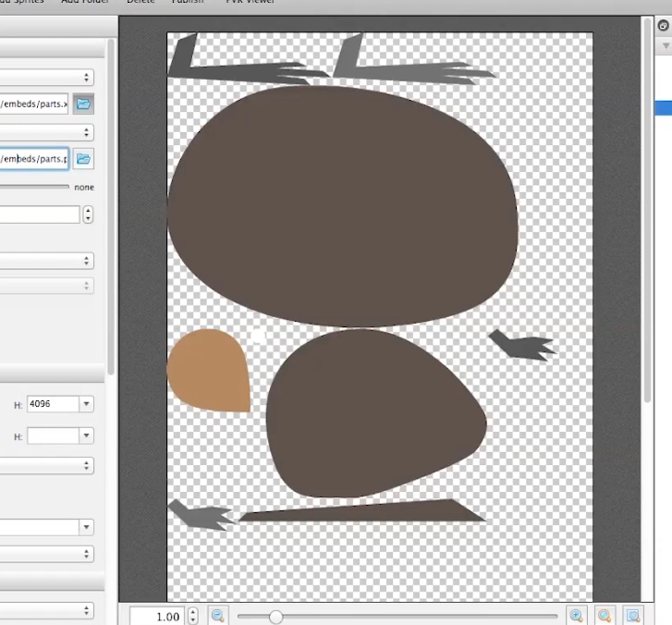This screenshot has width=672, height=625.
Task: Open dropdown above the /embeds/parts.x field
Action: [46, 78]
